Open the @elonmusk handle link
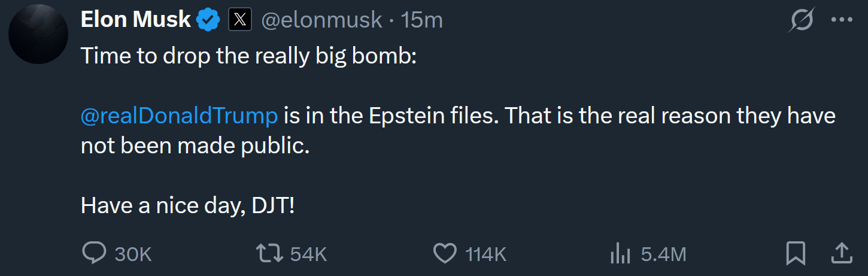The height and width of the screenshot is (276, 868). point(321,20)
